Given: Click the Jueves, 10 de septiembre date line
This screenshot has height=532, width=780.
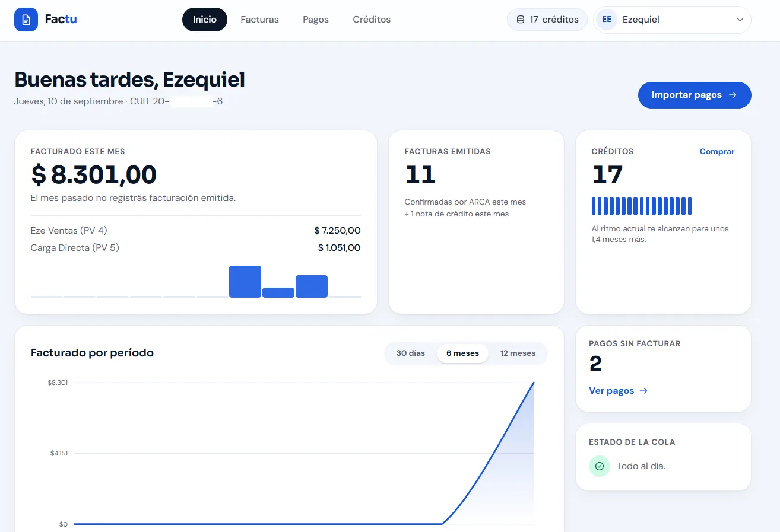Looking at the screenshot, I should pos(118,101).
